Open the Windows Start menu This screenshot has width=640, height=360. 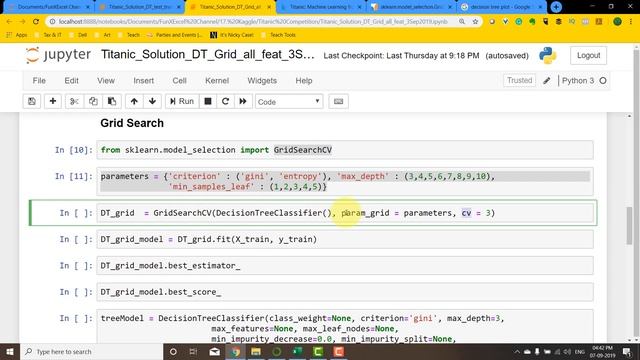coord(10,351)
